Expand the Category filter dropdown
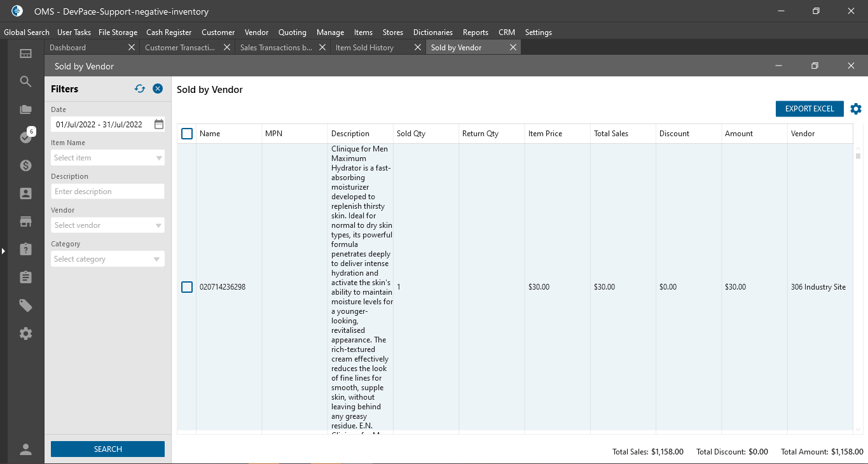Image resolution: width=868 pixels, height=464 pixels. coord(157,259)
